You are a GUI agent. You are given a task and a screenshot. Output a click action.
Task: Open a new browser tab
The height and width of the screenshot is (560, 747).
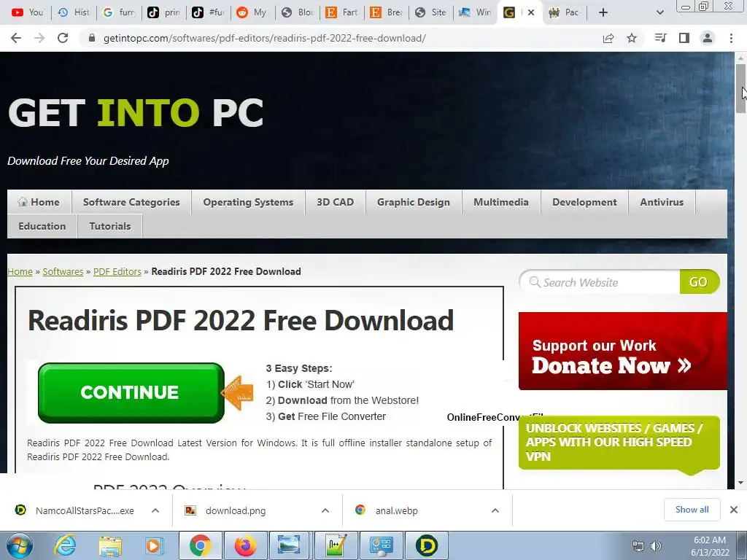603,12
